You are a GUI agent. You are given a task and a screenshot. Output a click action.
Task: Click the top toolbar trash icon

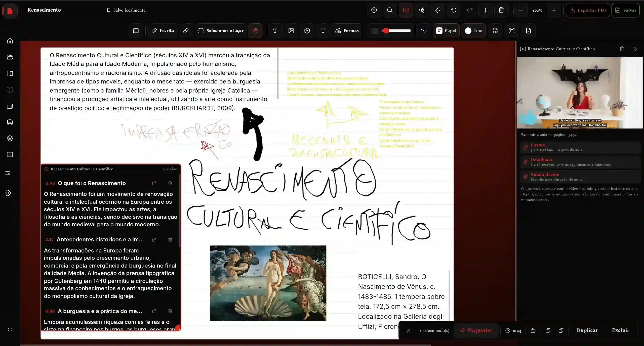[501, 10]
